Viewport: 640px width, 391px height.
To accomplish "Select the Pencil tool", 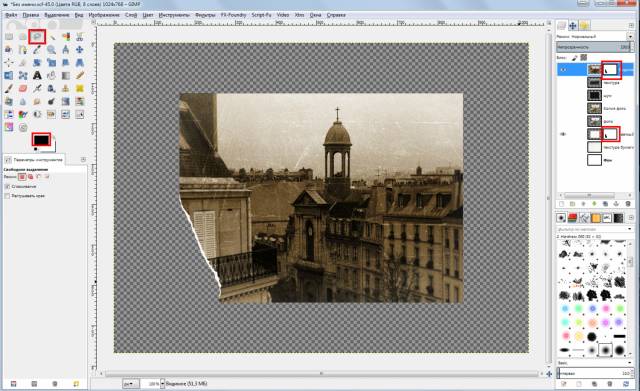I will point(80,76).
